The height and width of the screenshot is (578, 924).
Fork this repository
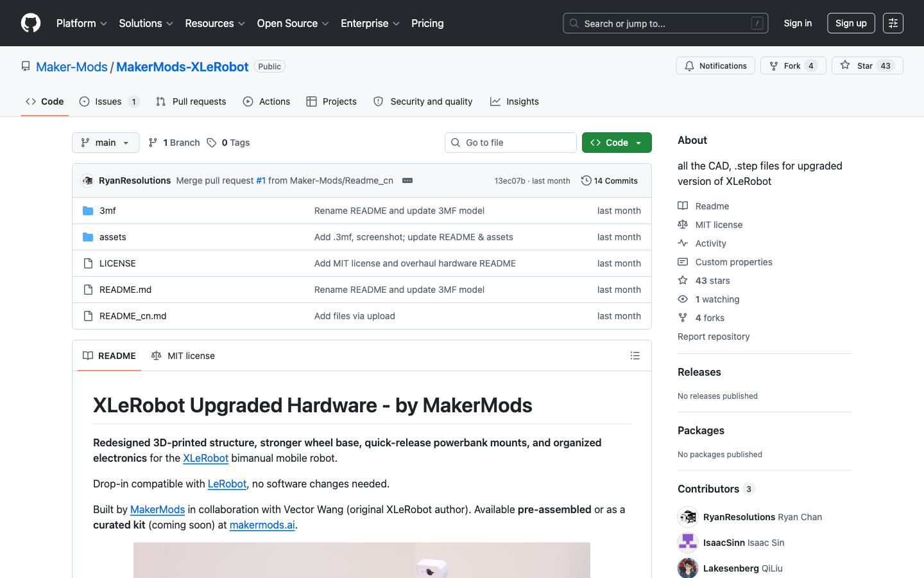pos(793,66)
